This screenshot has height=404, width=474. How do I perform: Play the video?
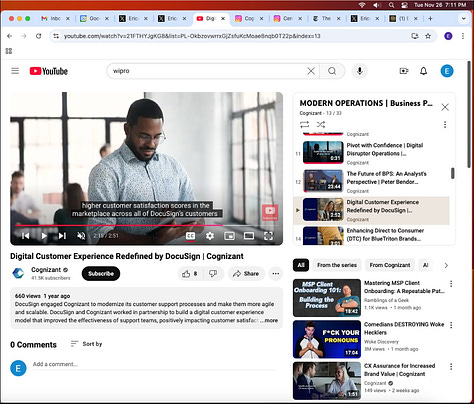tap(44, 236)
